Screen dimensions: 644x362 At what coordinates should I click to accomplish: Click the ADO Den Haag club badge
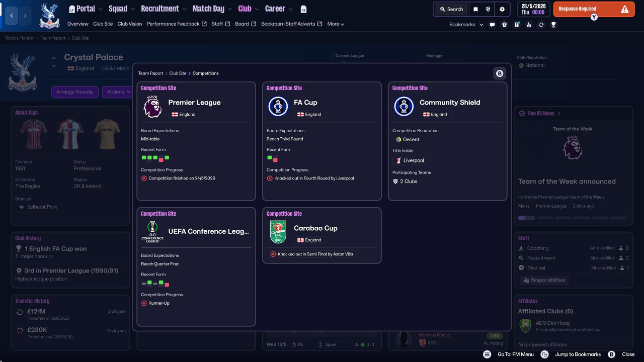click(x=526, y=326)
